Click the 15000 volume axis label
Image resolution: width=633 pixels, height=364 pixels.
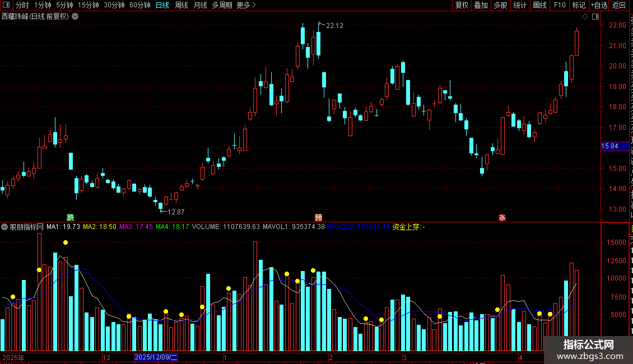point(616,242)
